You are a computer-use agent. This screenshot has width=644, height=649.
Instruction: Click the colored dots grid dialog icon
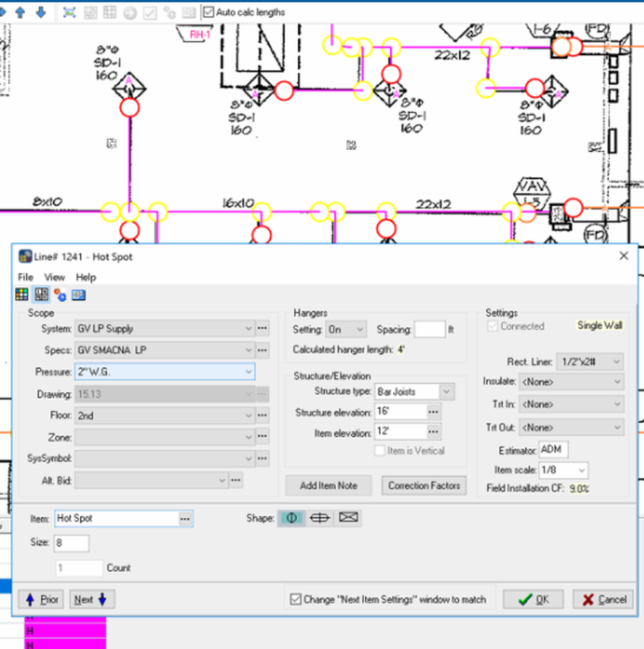point(22,295)
